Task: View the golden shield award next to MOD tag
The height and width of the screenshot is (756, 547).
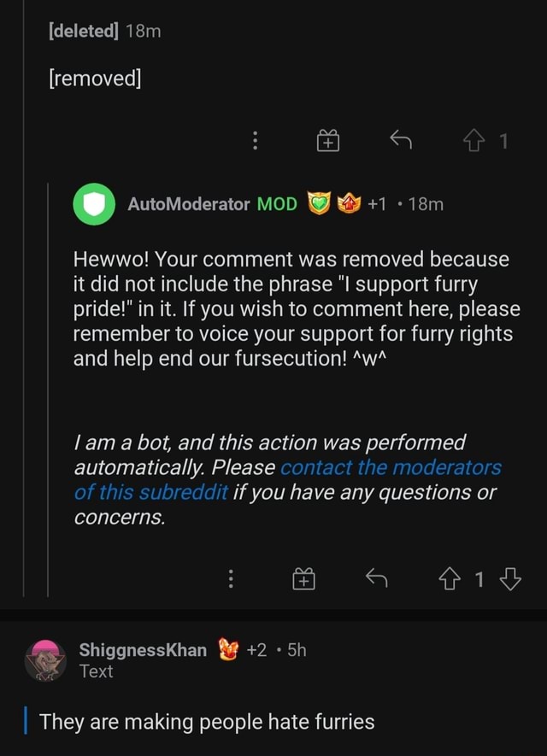Action: tap(319, 203)
